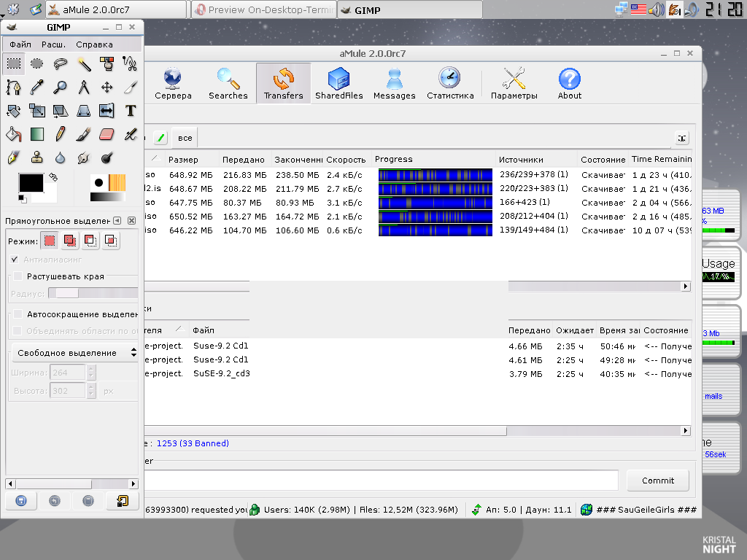Click the 1253 (33 Banned) link
Screen dimensions: 747x560
pyautogui.click(x=193, y=443)
